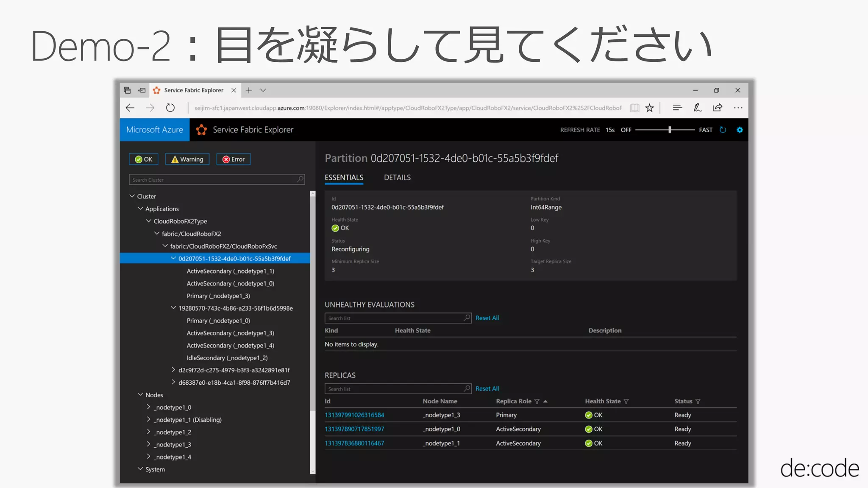The image size is (868, 488).
Task: Expand partition d2c9f72d-c275-4979-b3f3-a3242891e81f
Action: tap(173, 370)
